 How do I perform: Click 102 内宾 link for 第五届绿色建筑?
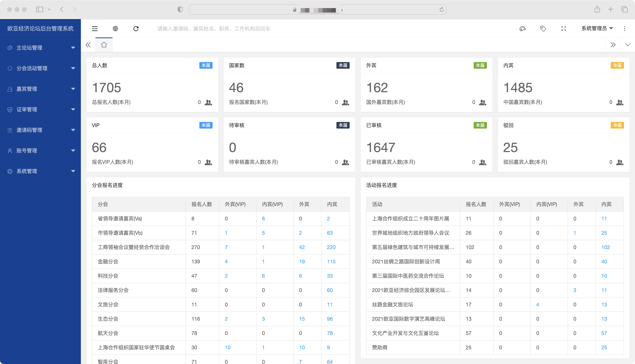coord(605,247)
